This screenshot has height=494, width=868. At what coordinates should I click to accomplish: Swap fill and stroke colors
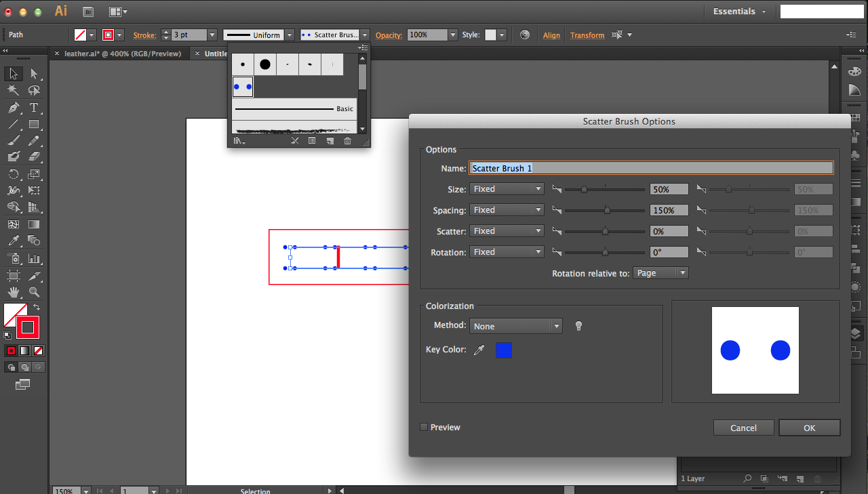point(37,307)
